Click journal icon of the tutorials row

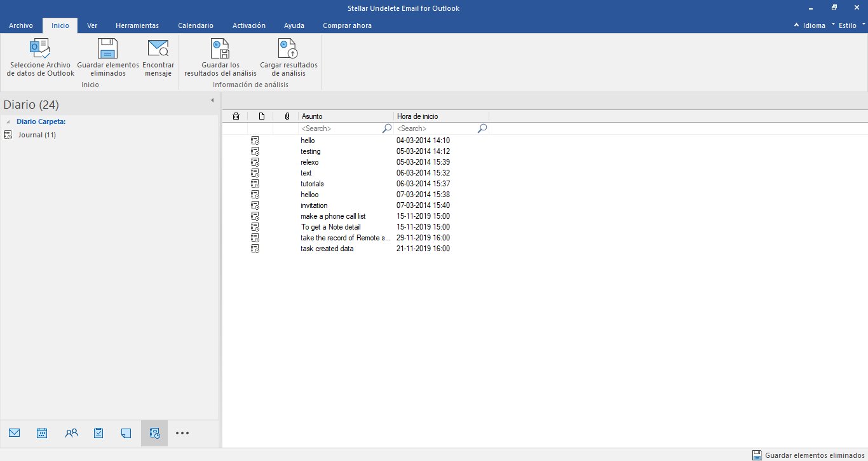point(255,184)
